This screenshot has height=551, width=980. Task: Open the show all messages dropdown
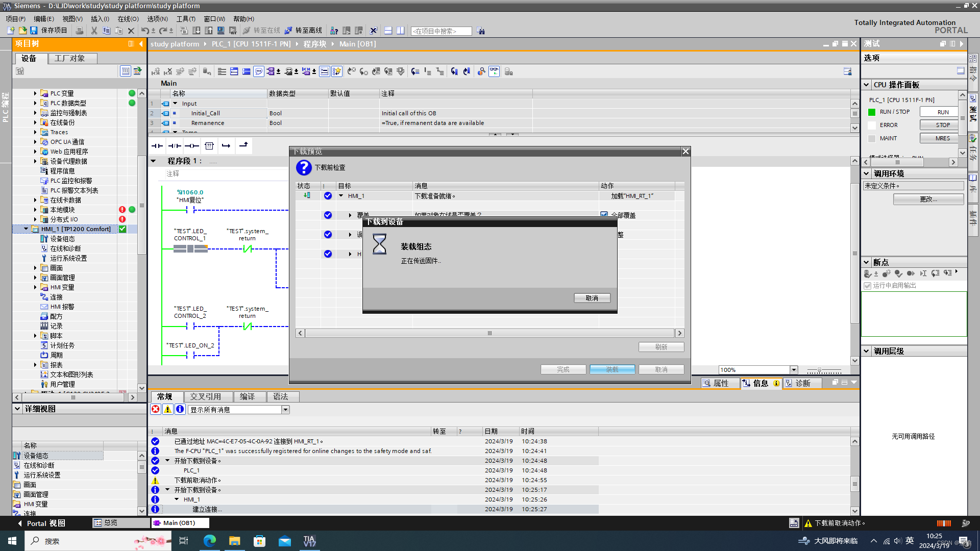(x=285, y=410)
